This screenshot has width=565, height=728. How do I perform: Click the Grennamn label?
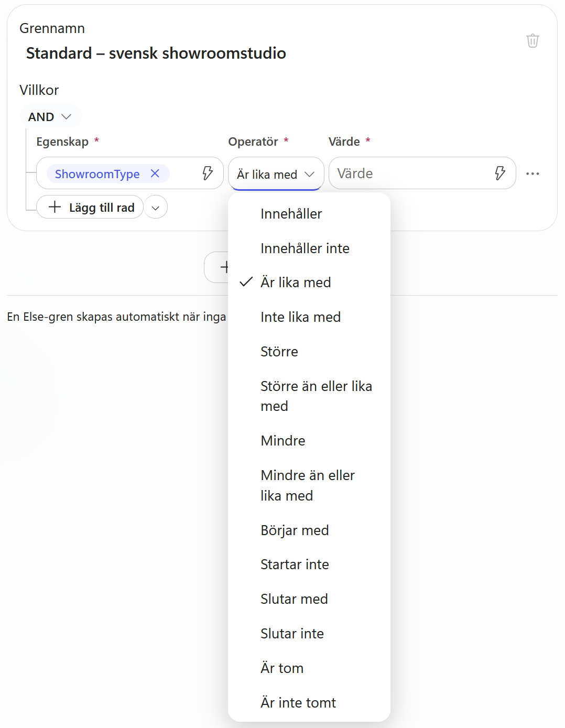coord(52,28)
